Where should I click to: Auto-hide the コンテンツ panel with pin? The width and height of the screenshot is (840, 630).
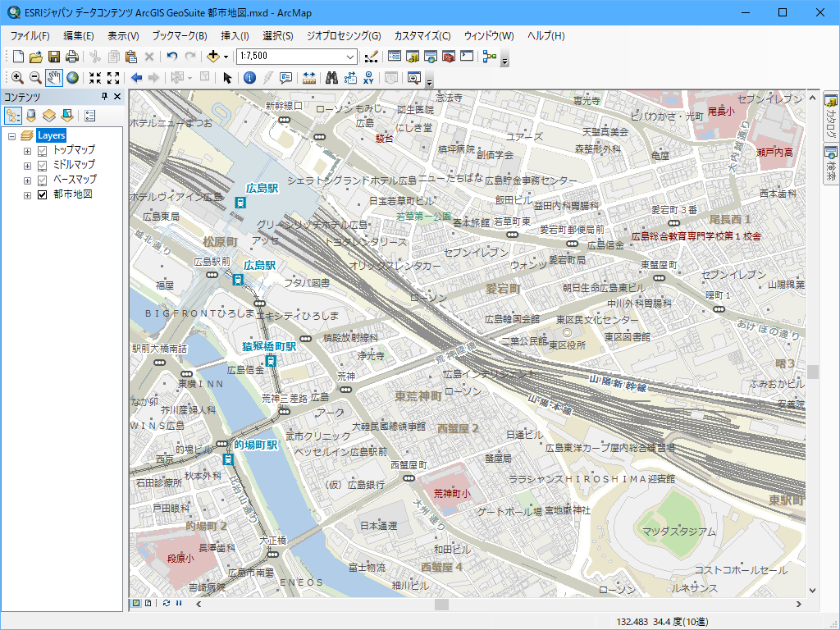coord(104,97)
